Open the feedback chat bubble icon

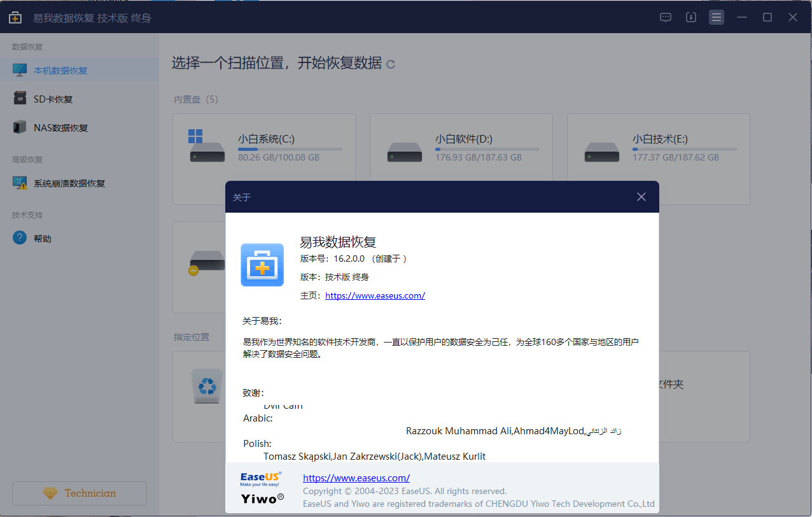pyautogui.click(x=666, y=18)
